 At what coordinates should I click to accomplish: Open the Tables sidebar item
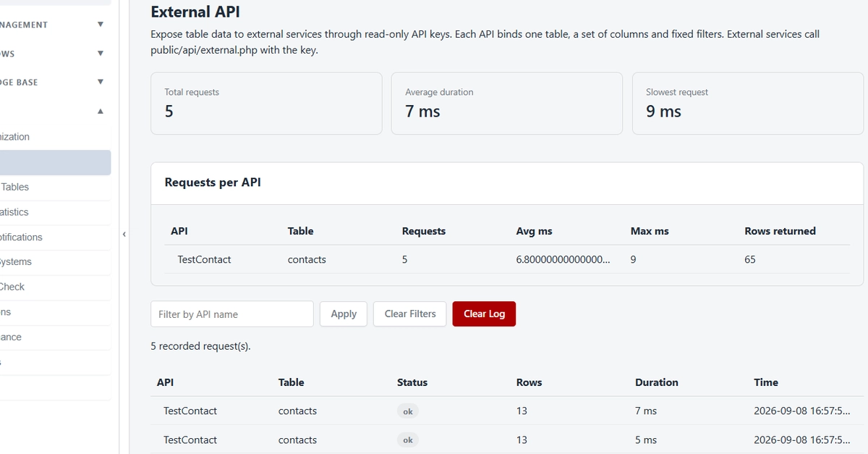pyautogui.click(x=55, y=187)
